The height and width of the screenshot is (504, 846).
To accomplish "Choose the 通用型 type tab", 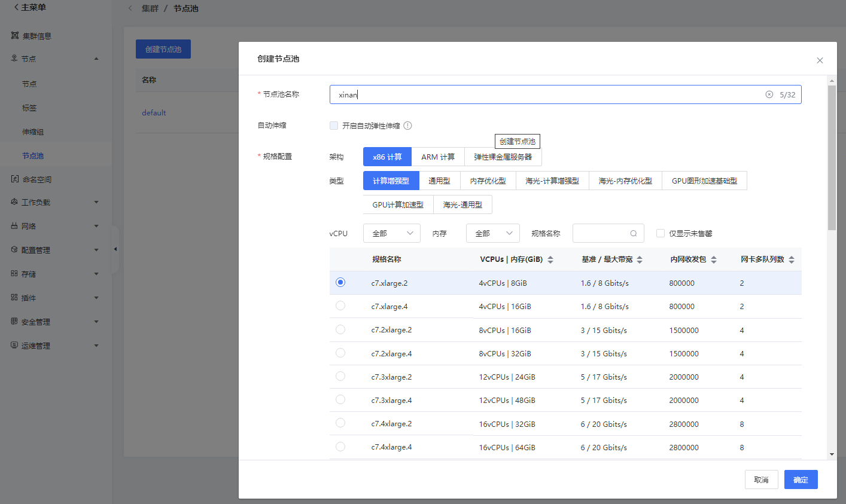I will pos(439,181).
